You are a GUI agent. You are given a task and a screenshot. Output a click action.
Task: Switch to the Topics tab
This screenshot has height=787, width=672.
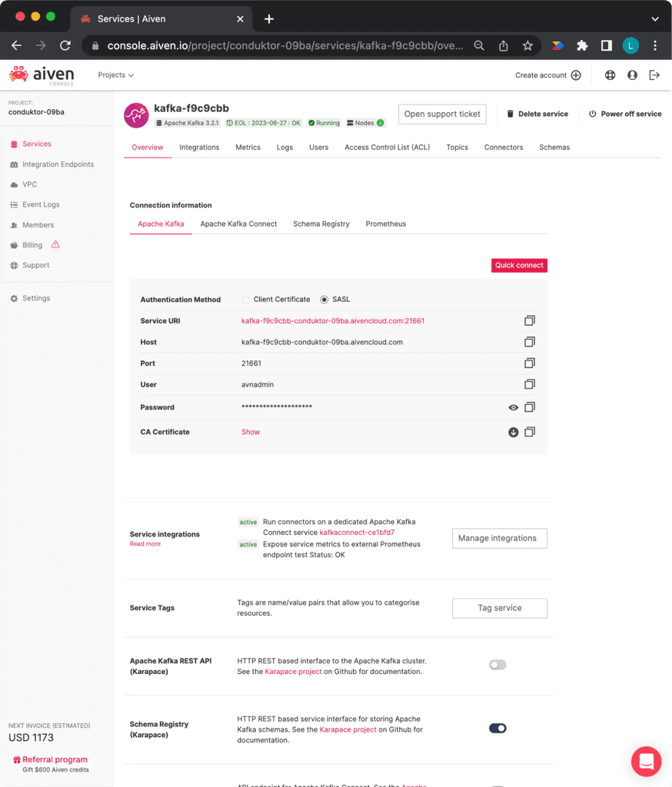457,147
